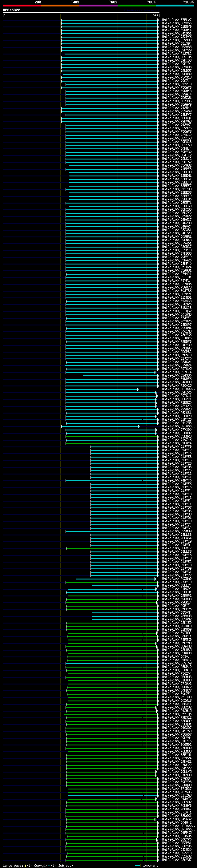Select the UniRef100_C1E0Y4 label
This screenshot has width=197, height=868.
click(x=177, y=443)
